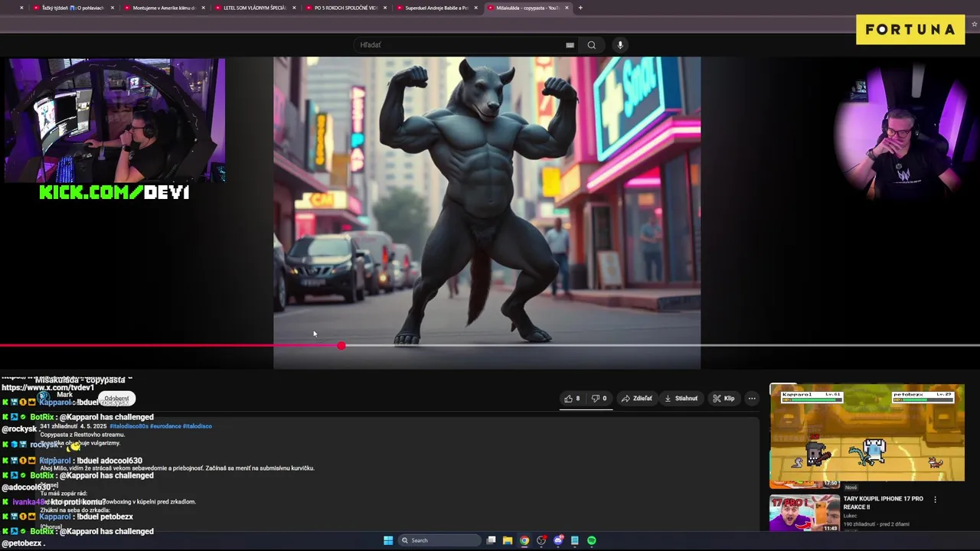Click chat message '!bduel adocool630'
The height and width of the screenshot is (551, 980).
109,461
